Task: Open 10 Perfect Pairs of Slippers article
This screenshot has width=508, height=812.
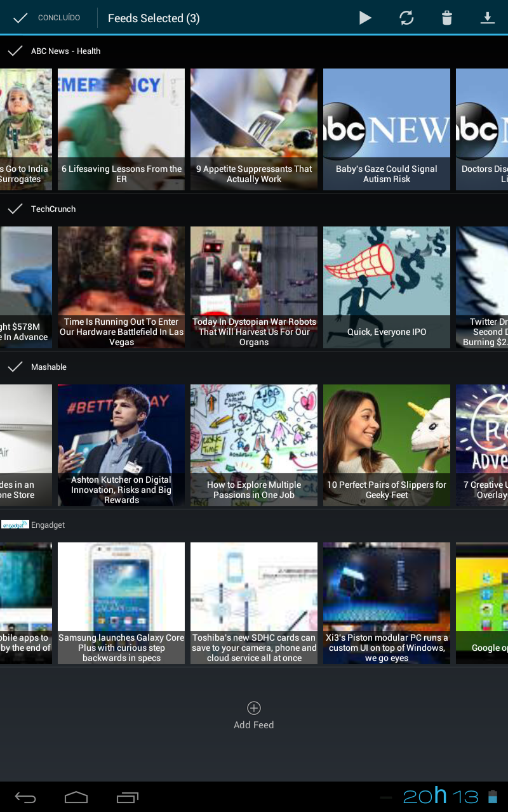Action: 387,445
